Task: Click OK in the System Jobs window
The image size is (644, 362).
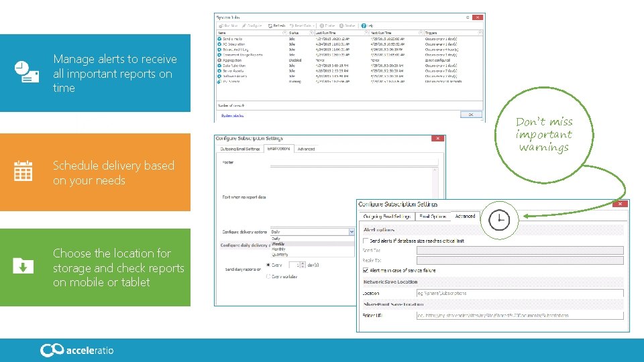Action: tap(471, 115)
